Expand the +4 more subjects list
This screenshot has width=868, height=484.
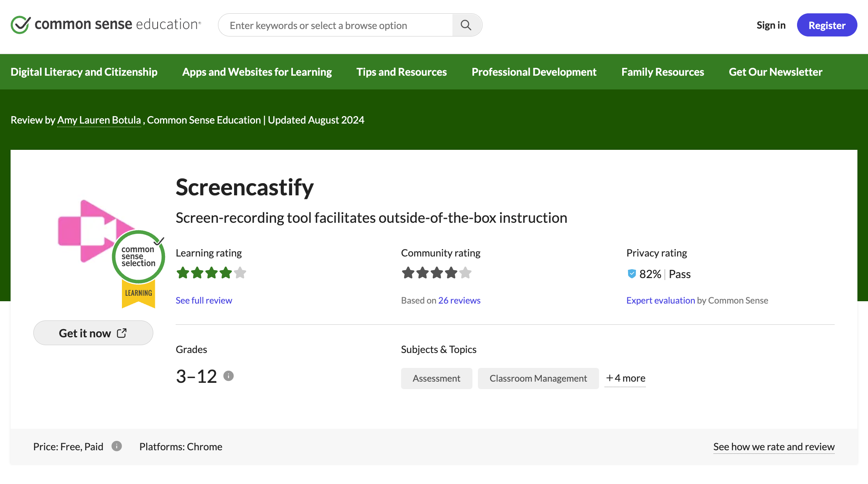tap(625, 378)
